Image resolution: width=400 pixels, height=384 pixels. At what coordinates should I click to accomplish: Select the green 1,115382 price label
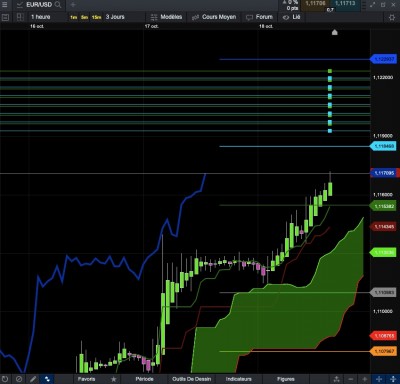click(x=384, y=206)
